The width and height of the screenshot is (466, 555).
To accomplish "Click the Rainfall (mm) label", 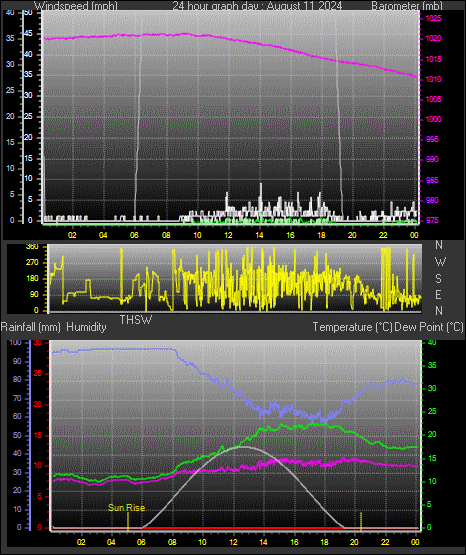I will click(x=30, y=327).
